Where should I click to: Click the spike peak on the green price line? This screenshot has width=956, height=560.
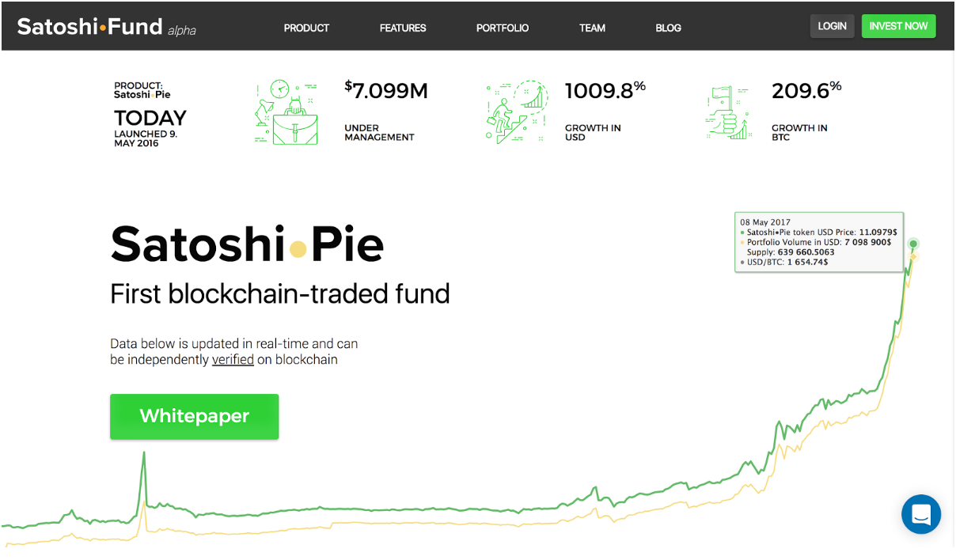(144, 453)
